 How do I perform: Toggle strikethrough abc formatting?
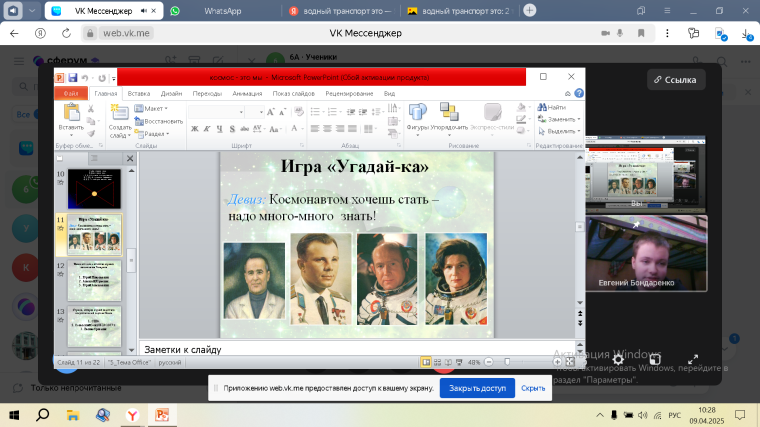[x=244, y=129]
